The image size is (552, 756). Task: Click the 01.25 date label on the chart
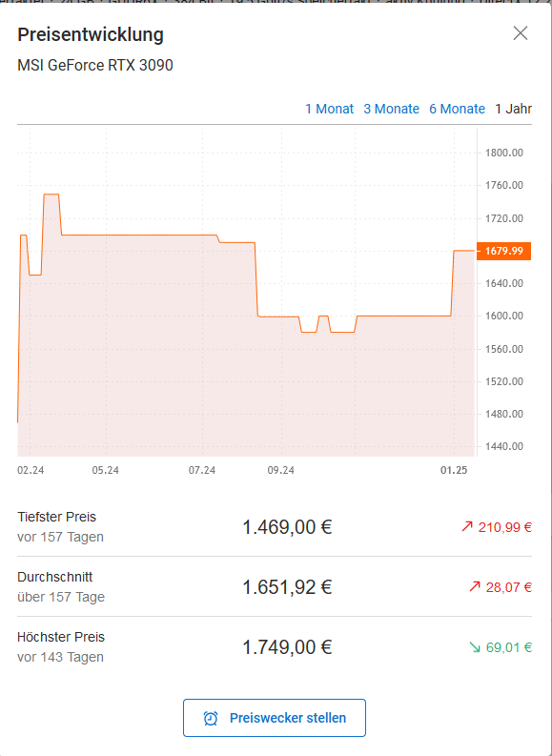[454, 470]
